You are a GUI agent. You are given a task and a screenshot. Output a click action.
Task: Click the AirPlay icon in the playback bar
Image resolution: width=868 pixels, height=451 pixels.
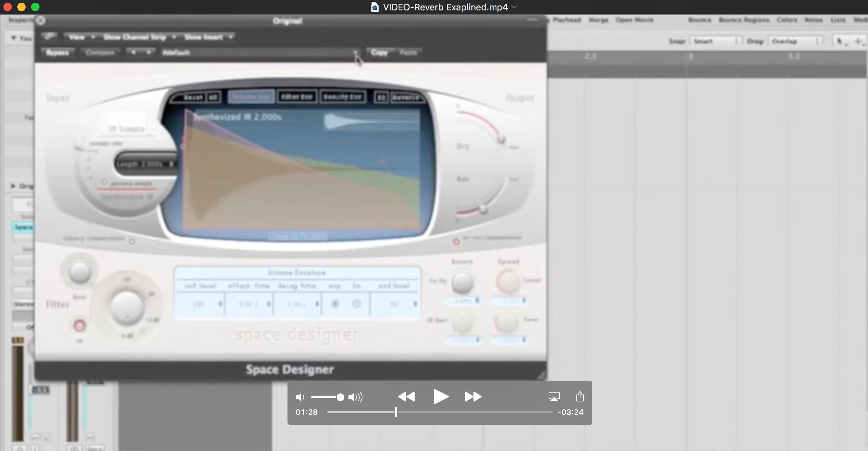[x=553, y=396]
